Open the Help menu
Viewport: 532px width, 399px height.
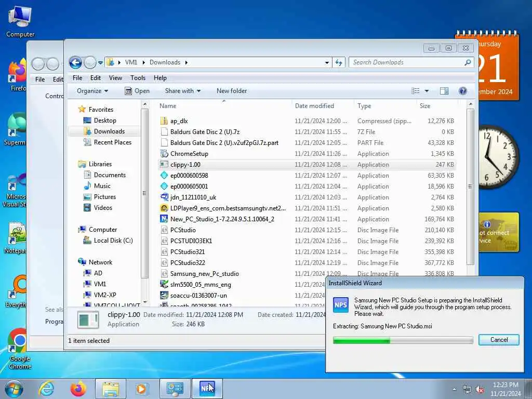(x=160, y=78)
